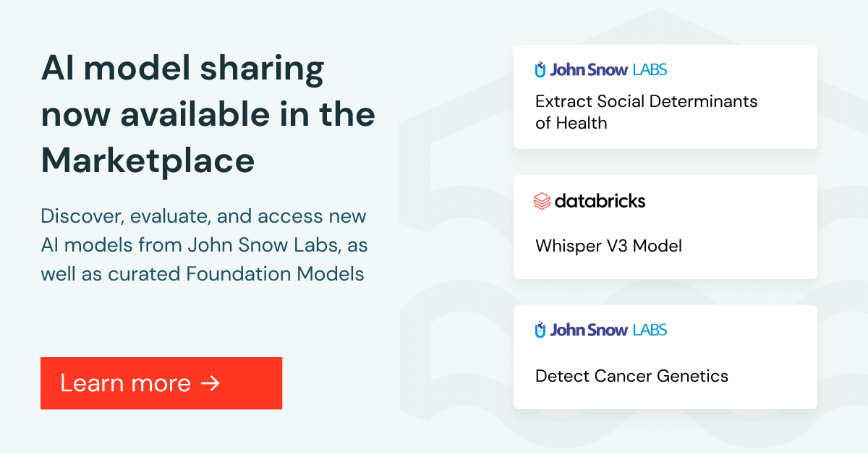Click John Snow Labs logo icon above Detect Cancer Genetics
The image size is (868, 454).
point(540,330)
